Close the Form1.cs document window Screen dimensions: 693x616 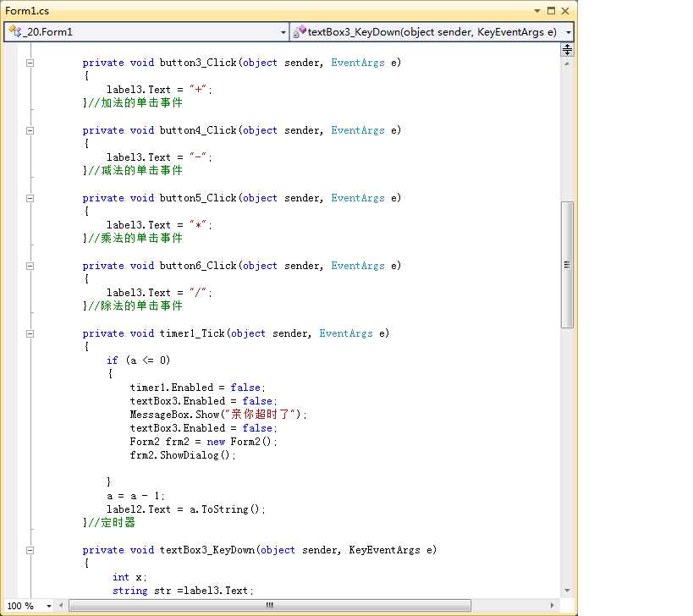[x=565, y=11]
